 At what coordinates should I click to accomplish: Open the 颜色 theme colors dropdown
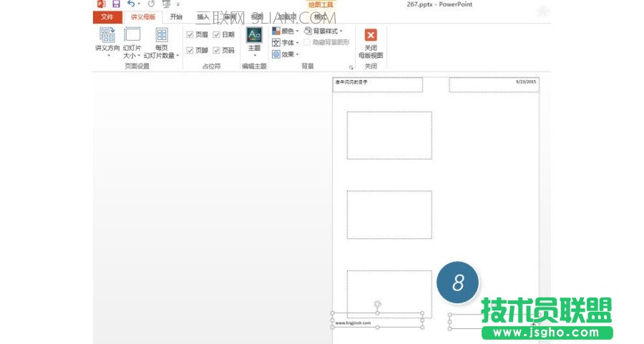coord(286,31)
